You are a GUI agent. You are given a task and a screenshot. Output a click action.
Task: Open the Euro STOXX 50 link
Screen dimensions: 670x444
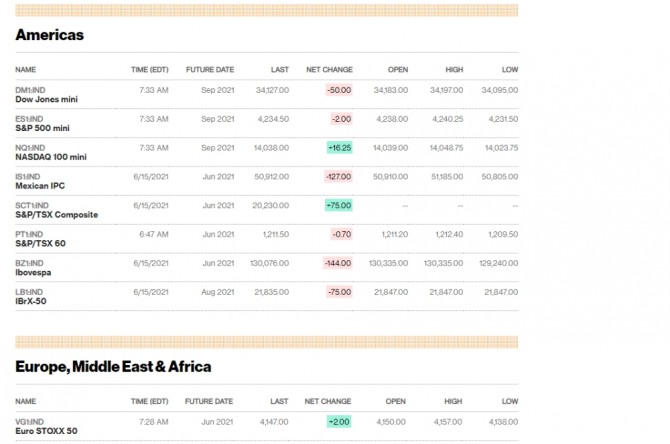pos(46,431)
